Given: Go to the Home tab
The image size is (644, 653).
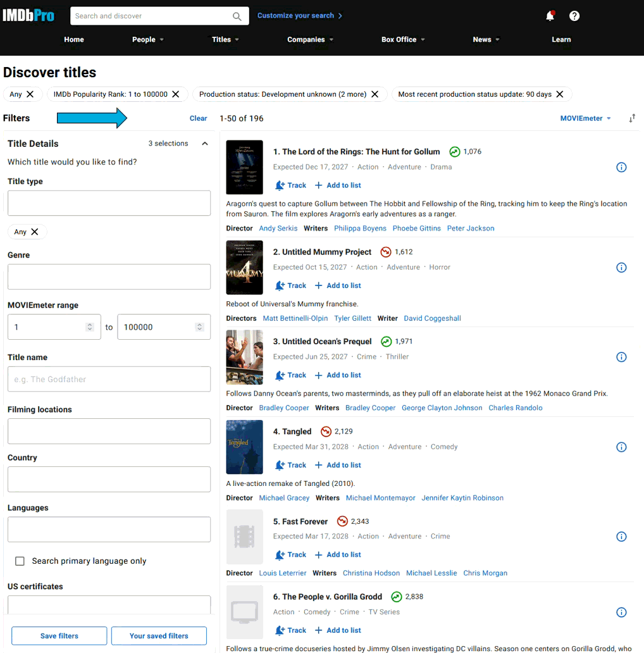Looking at the screenshot, I should [73, 40].
